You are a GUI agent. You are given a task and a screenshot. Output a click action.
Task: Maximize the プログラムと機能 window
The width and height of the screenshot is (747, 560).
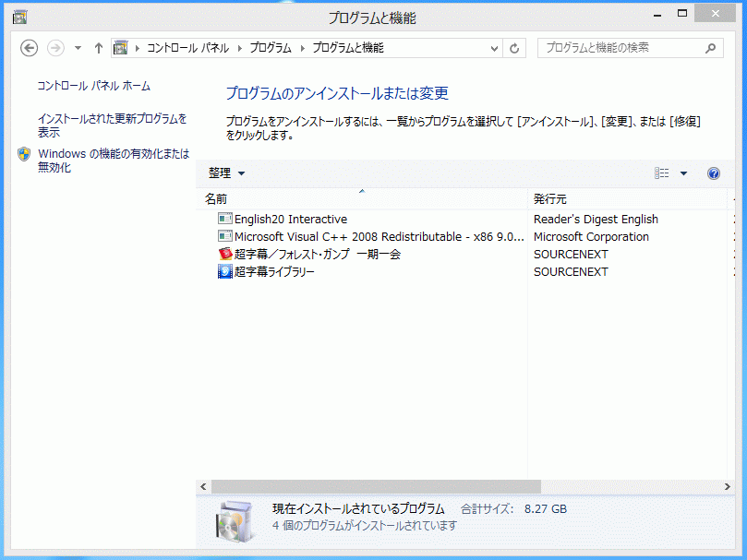[x=682, y=14]
